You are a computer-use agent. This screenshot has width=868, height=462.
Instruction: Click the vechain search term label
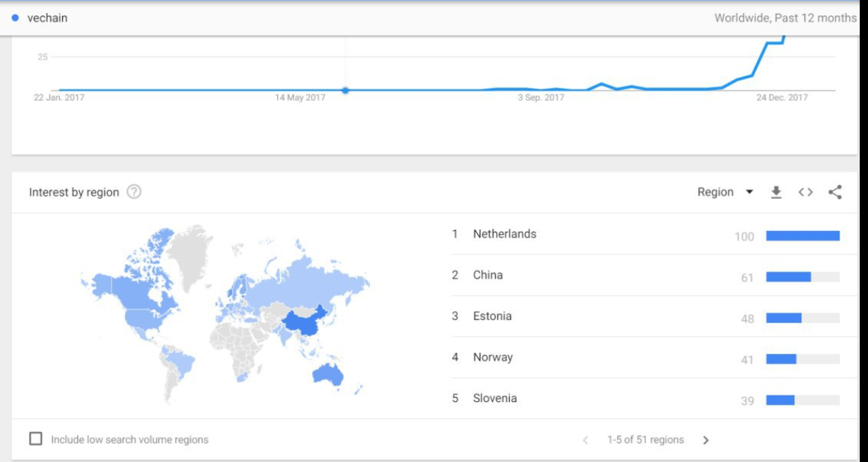[x=47, y=18]
